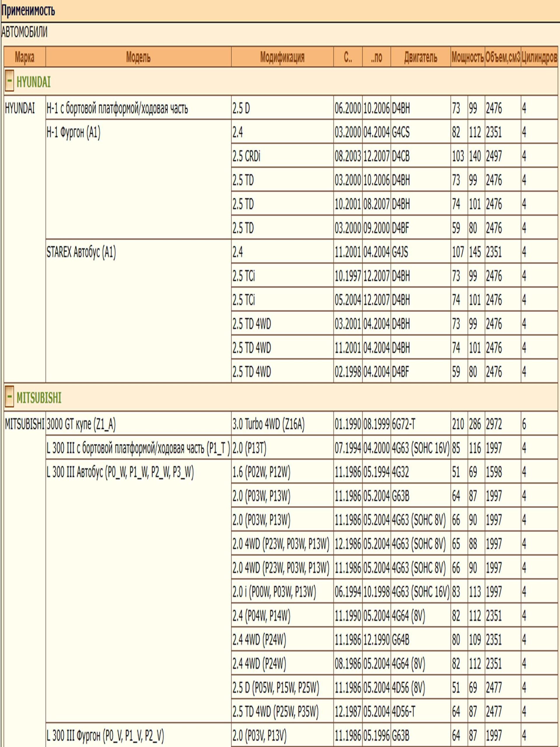The height and width of the screenshot is (747, 560).
Task: Select the H-1 Фургон (A1) model cell
Action: (x=73, y=133)
